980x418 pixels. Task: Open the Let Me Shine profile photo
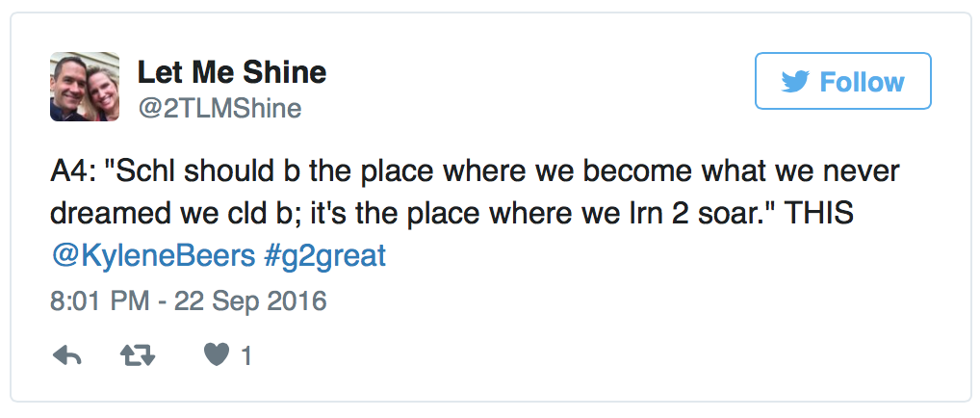tap(85, 87)
